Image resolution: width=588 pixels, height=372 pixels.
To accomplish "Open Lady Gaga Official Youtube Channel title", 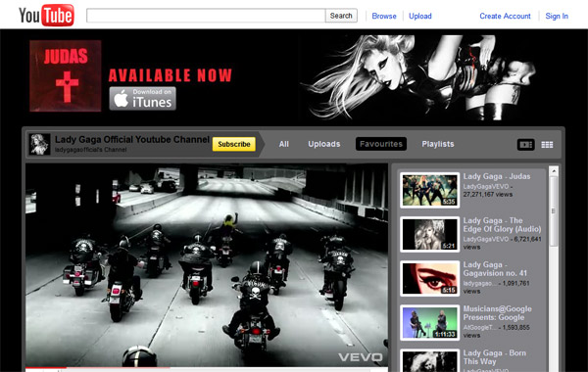I will (132, 139).
